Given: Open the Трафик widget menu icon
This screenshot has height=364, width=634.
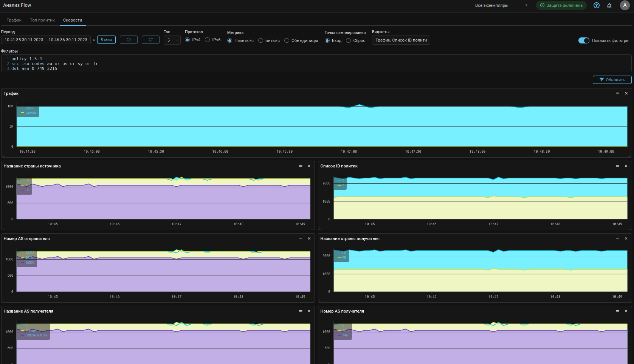Looking at the screenshot, I should tap(617, 93).
